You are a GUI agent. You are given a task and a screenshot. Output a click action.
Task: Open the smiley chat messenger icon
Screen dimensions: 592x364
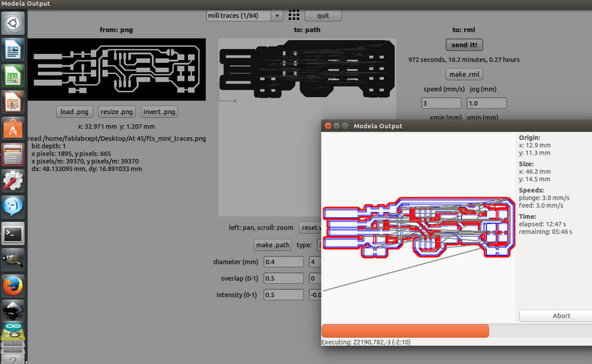tap(13, 207)
